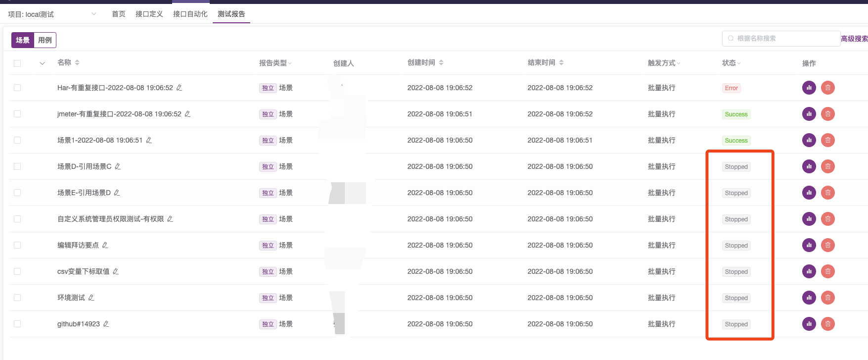Check the 环境测试 row checkbox
The height and width of the screenshot is (360, 868).
17,298
